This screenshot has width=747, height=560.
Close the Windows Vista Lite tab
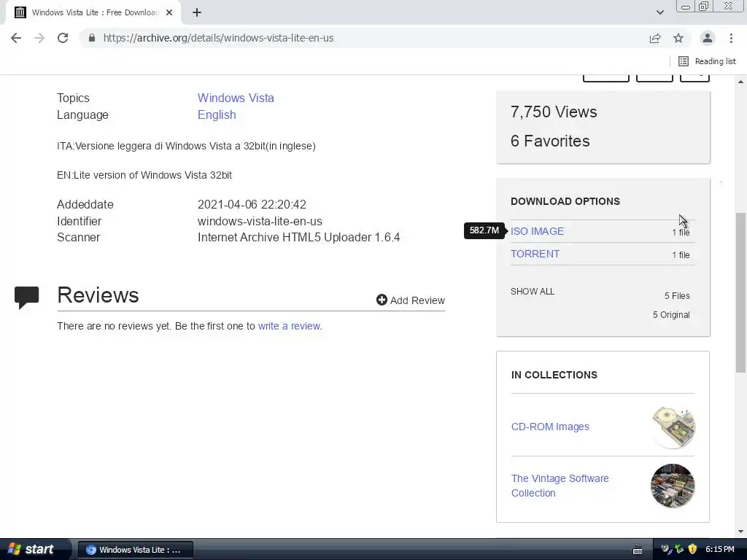(169, 13)
